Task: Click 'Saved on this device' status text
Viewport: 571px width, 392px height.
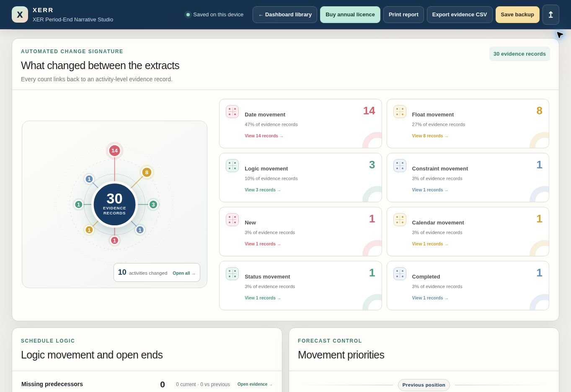Action: pyautogui.click(x=218, y=15)
